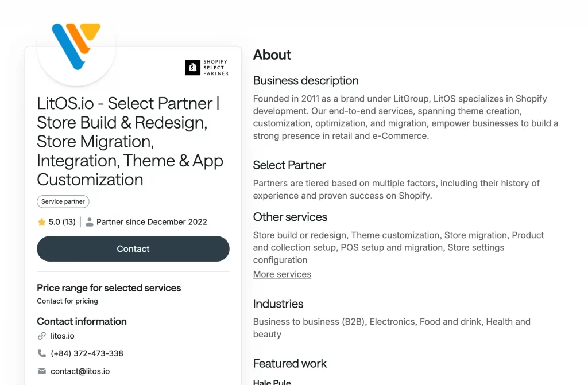
Task: Click the envelope icon beside contact email
Action: [x=41, y=371]
